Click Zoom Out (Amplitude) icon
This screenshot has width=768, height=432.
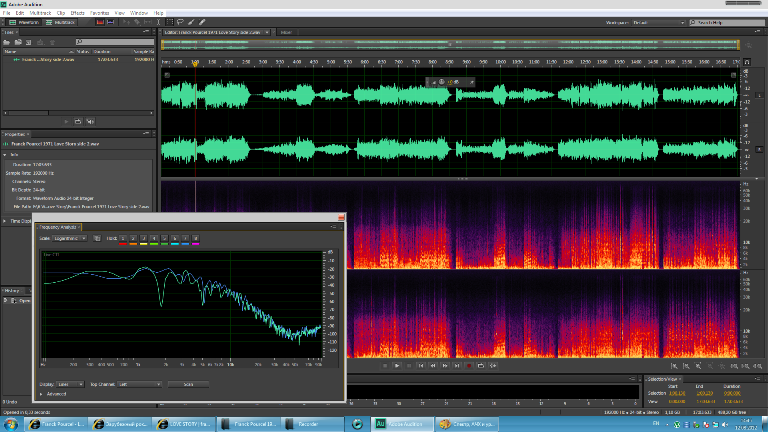[686, 366]
